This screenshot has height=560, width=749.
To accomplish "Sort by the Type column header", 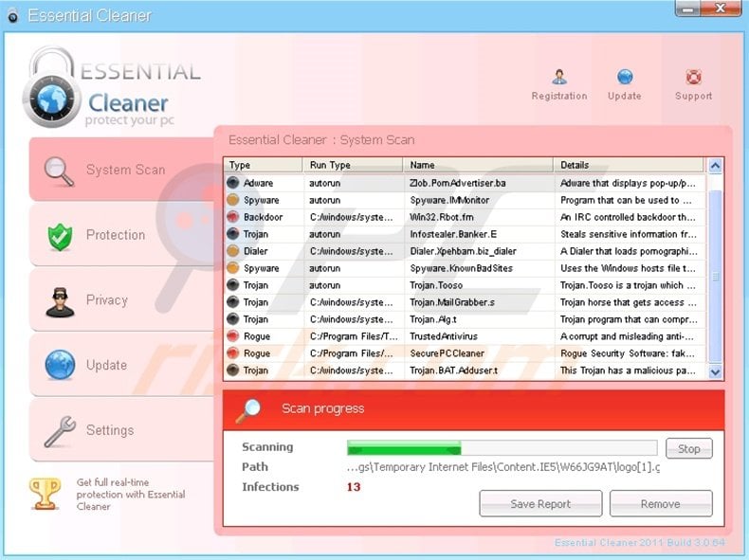I will pyautogui.click(x=264, y=165).
